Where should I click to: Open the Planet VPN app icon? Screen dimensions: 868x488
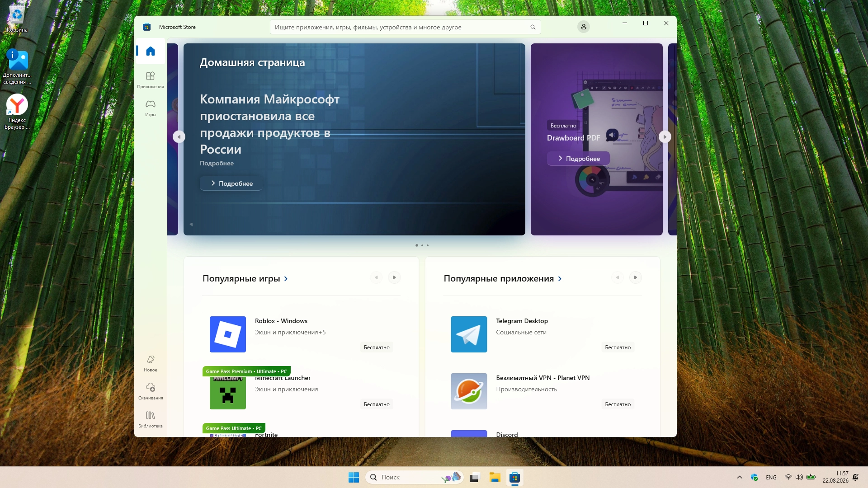[x=469, y=391]
